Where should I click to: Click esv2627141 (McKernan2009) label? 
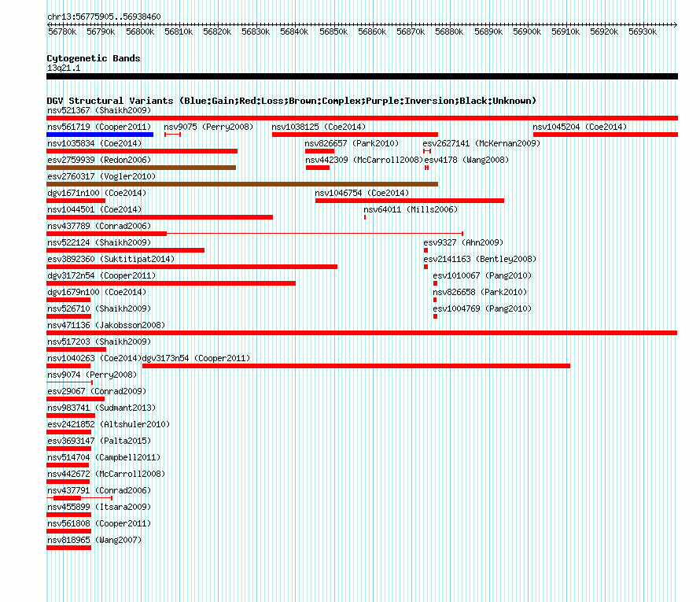pyautogui.click(x=481, y=143)
